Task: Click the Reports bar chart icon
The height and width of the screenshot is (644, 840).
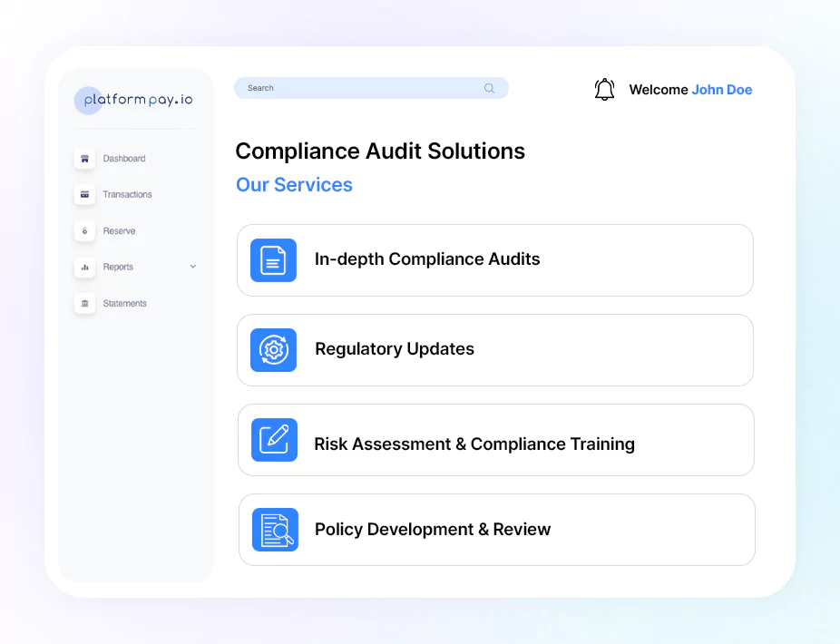Action: pyautogui.click(x=84, y=267)
